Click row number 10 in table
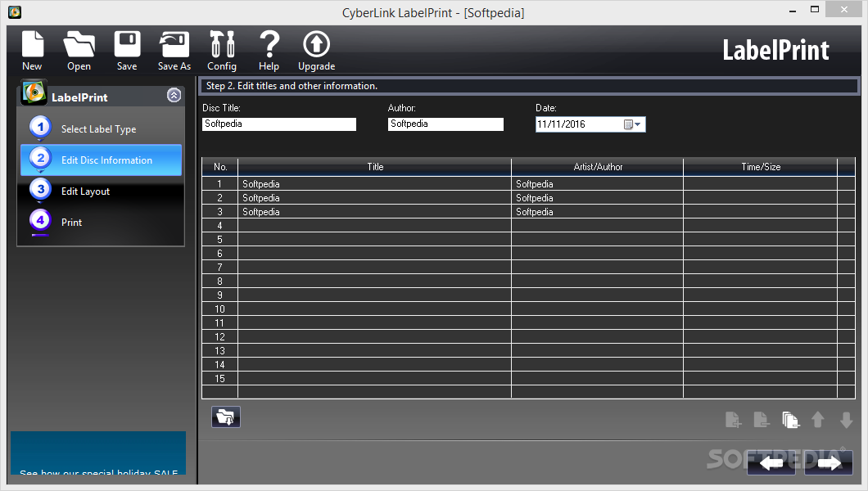 pos(219,309)
